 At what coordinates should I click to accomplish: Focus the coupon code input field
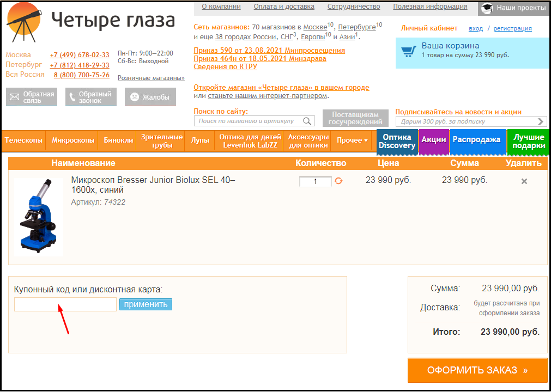coord(65,304)
